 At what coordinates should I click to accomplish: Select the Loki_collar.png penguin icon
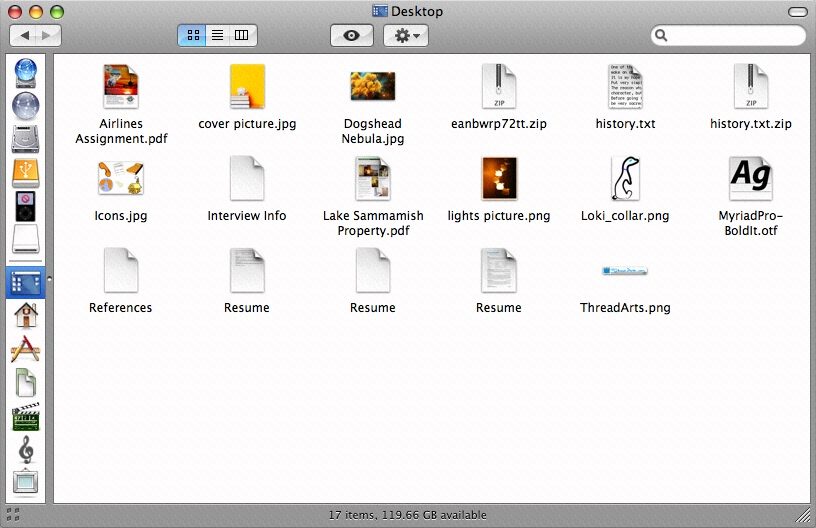(625, 178)
